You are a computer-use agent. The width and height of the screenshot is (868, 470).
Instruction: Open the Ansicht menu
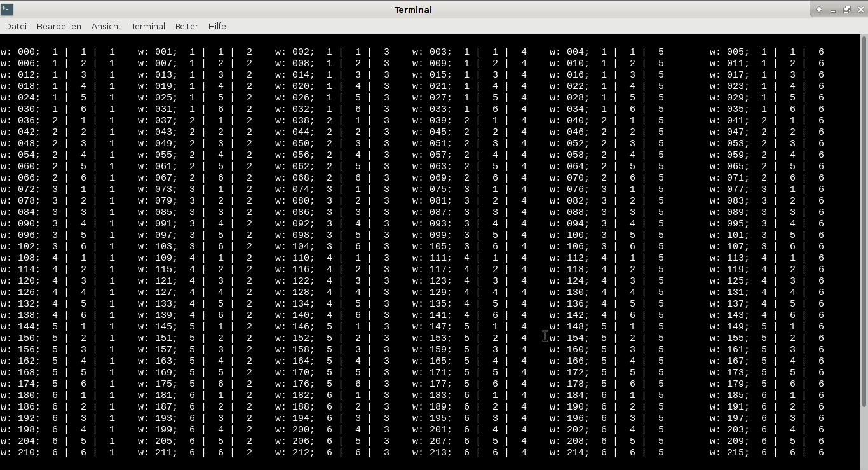tap(106, 26)
